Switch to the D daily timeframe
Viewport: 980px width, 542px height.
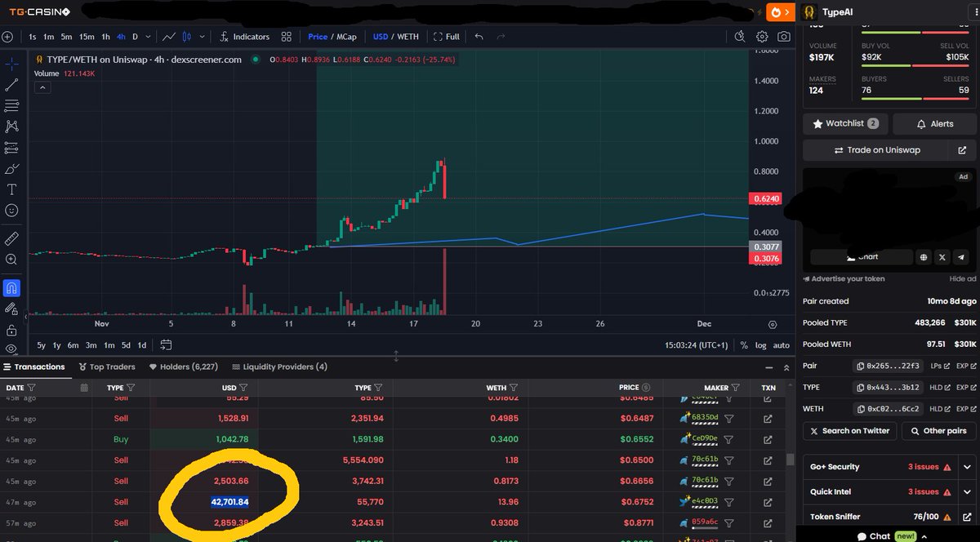pyautogui.click(x=136, y=37)
